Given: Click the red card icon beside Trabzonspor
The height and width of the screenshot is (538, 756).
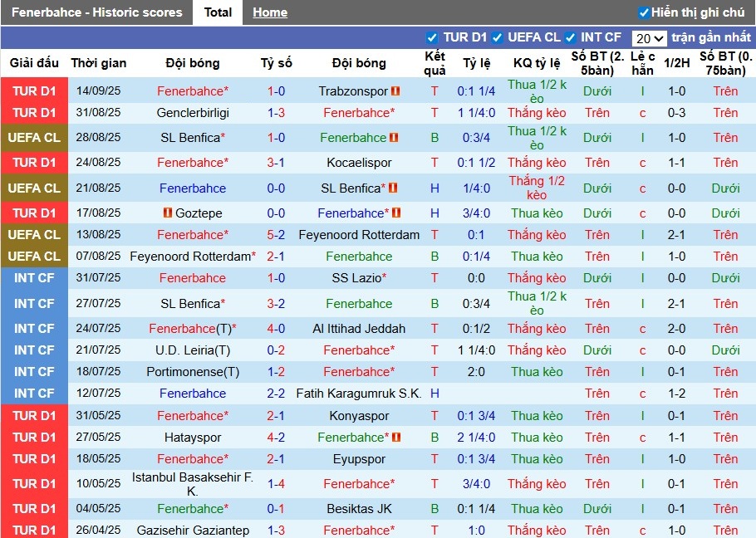Looking at the screenshot, I should (396, 91).
